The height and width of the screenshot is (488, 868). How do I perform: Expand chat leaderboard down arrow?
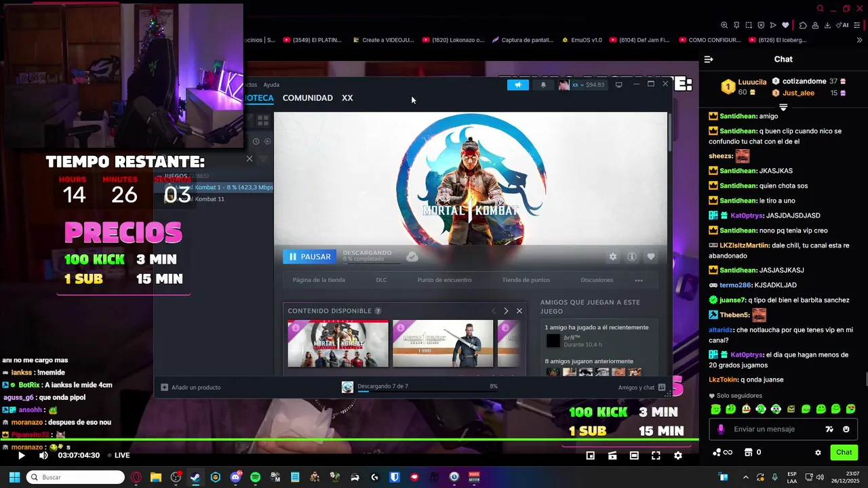pos(783,107)
